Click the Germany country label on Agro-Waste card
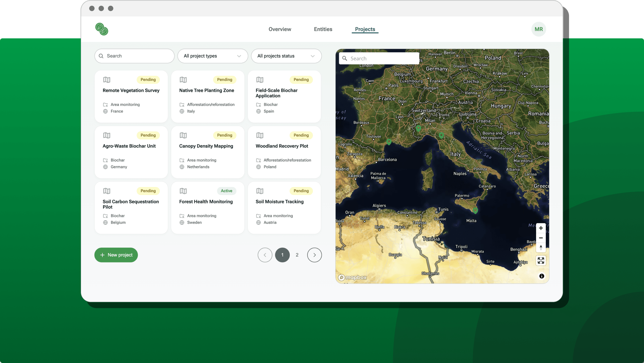The height and width of the screenshot is (363, 644). coord(119,167)
